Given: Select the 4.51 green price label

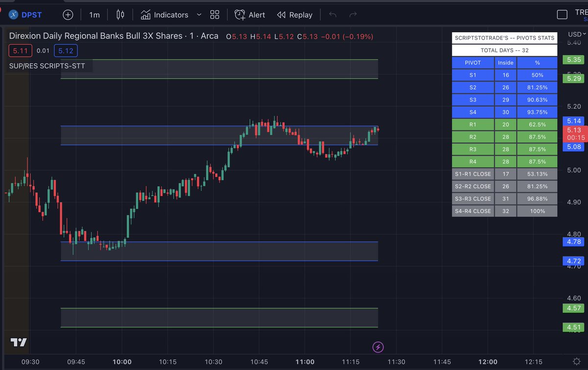Looking at the screenshot, I should click(x=573, y=327).
